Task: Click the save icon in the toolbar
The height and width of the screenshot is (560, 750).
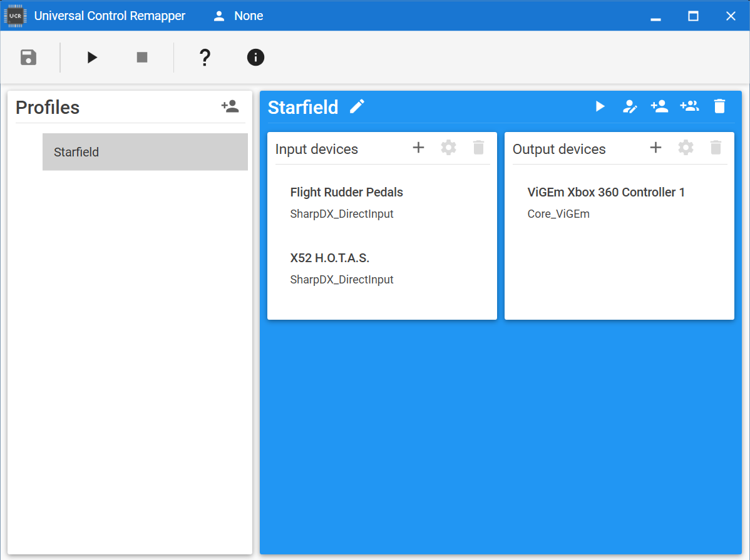Action: click(29, 58)
